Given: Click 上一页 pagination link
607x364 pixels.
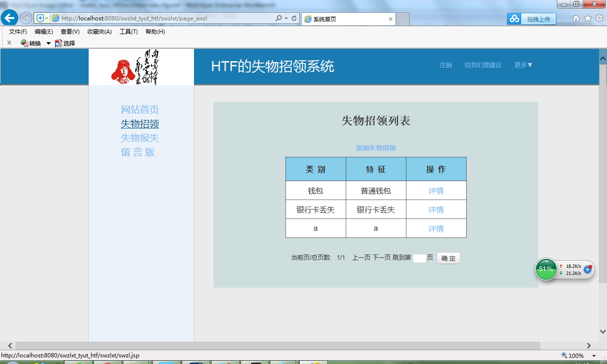Looking at the screenshot, I should [x=361, y=257].
